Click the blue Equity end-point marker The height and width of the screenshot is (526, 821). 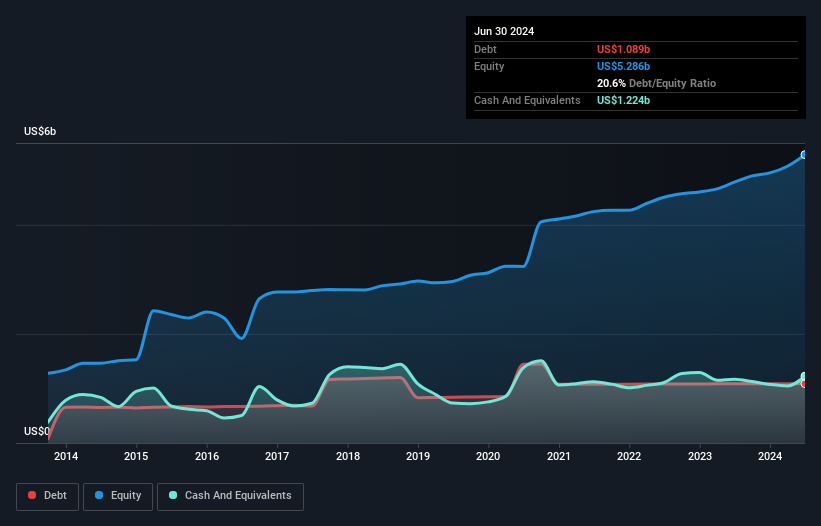coord(804,155)
